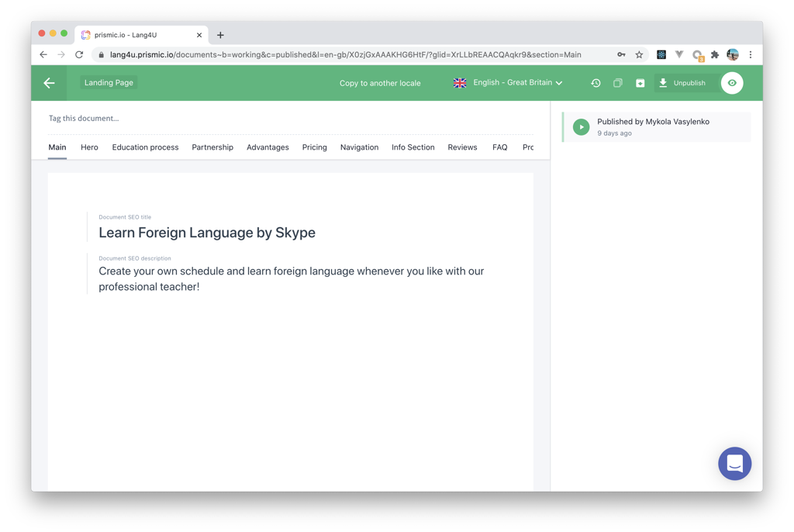794x532 pixels.
Task: Click the Document SEO description text
Action: (x=292, y=278)
